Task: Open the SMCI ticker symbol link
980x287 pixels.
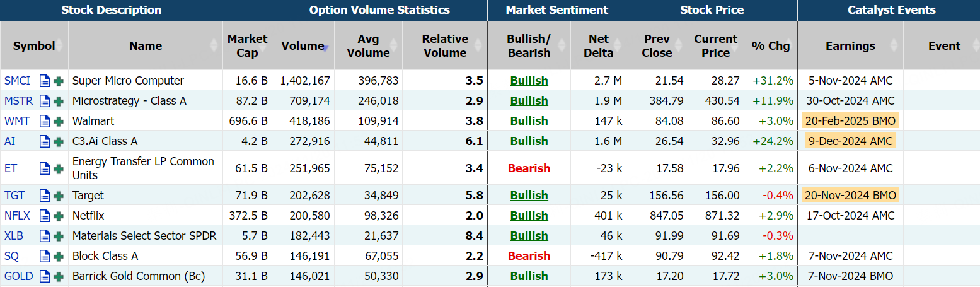Action: tap(17, 81)
